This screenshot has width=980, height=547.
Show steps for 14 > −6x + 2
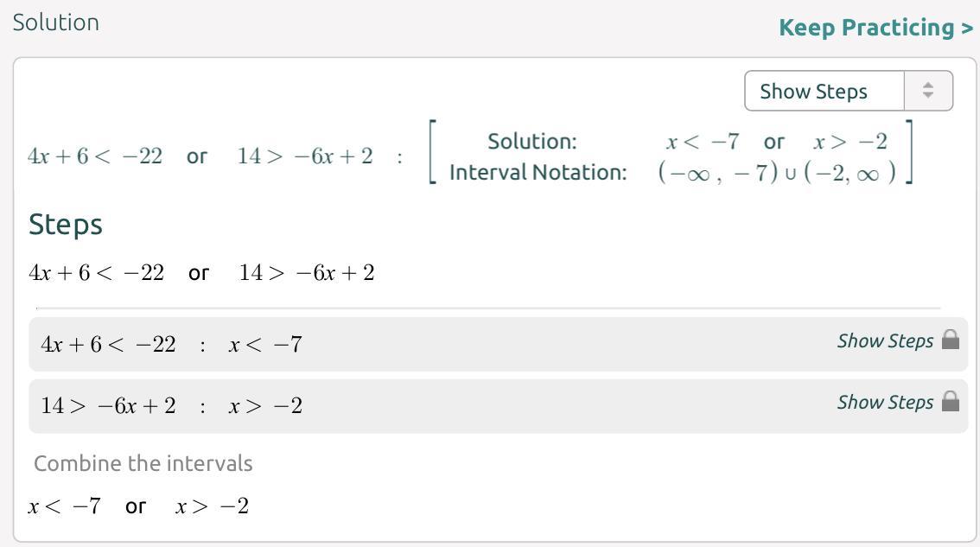(885, 402)
